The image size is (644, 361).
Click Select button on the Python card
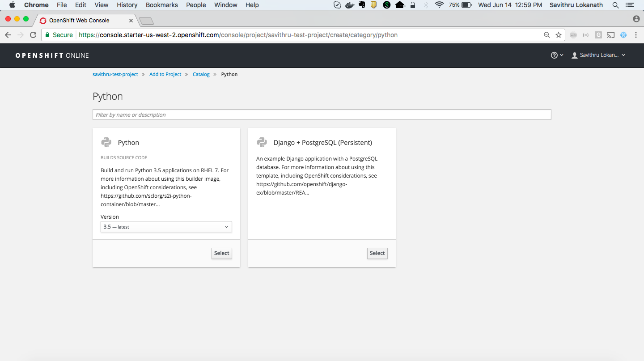(x=221, y=253)
